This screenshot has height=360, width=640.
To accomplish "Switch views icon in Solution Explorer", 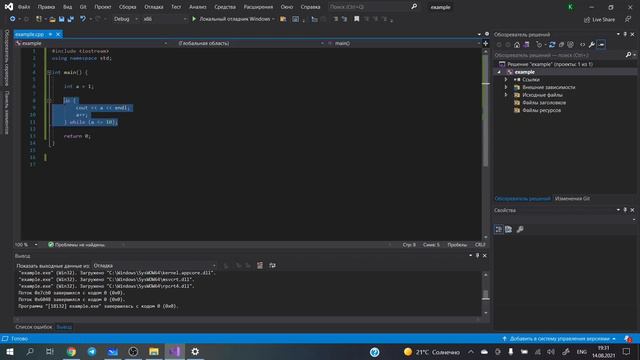I will coord(527,44).
